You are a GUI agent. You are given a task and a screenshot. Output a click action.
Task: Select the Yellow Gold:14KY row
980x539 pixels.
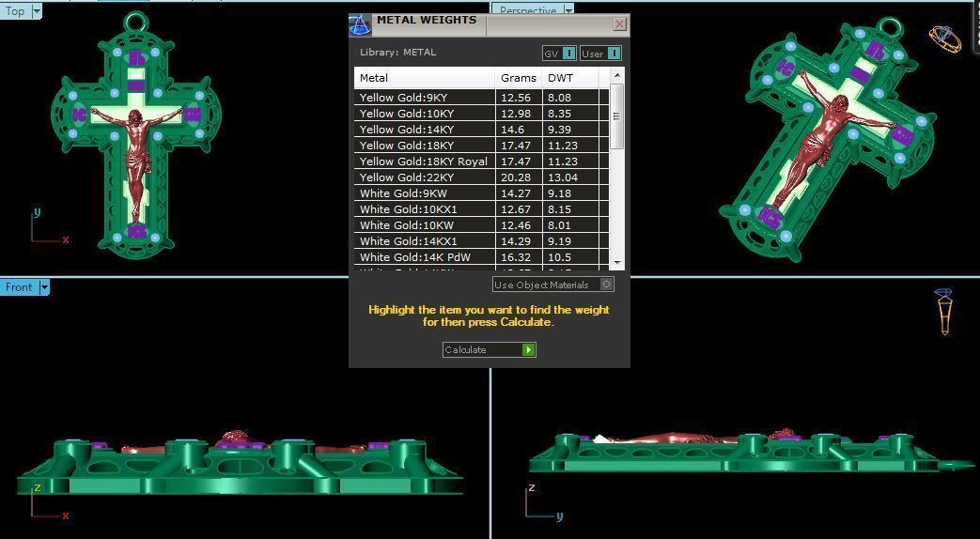pyautogui.click(x=481, y=130)
